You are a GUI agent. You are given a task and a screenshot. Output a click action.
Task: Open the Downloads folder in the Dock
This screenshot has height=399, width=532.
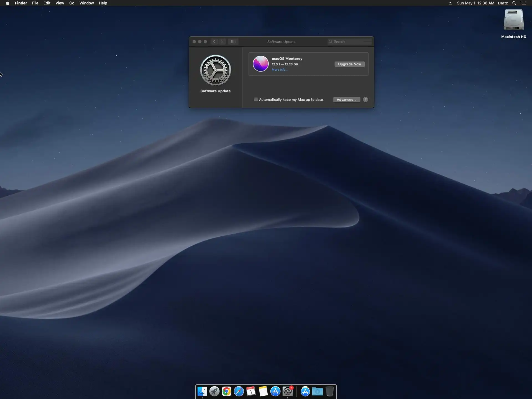[x=318, y=391]
